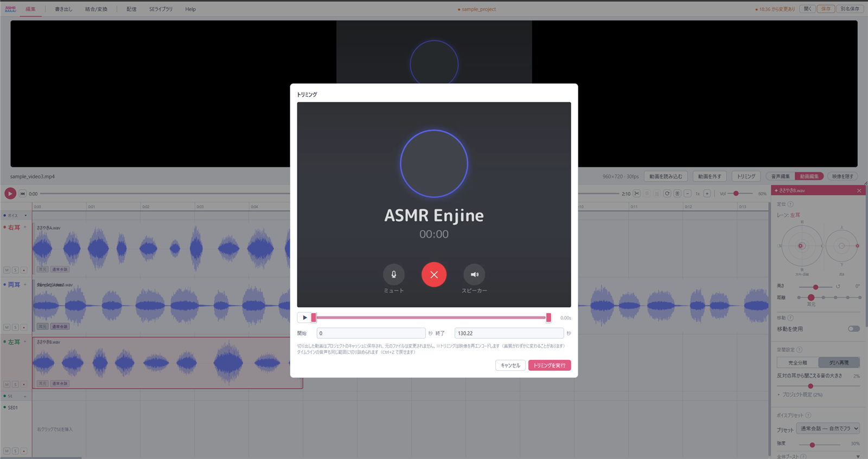Expand the 全体ブースト section arrow

click(x=858, y=456)
